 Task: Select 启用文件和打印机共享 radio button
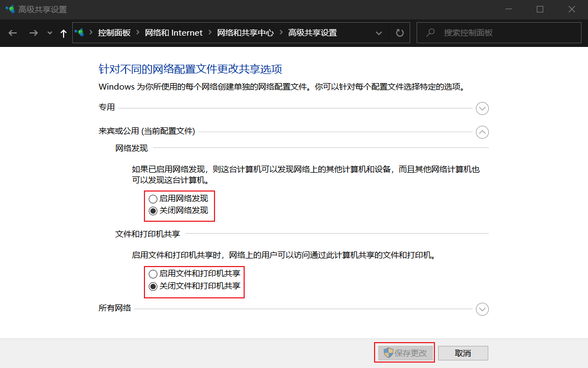pos(153,274)
